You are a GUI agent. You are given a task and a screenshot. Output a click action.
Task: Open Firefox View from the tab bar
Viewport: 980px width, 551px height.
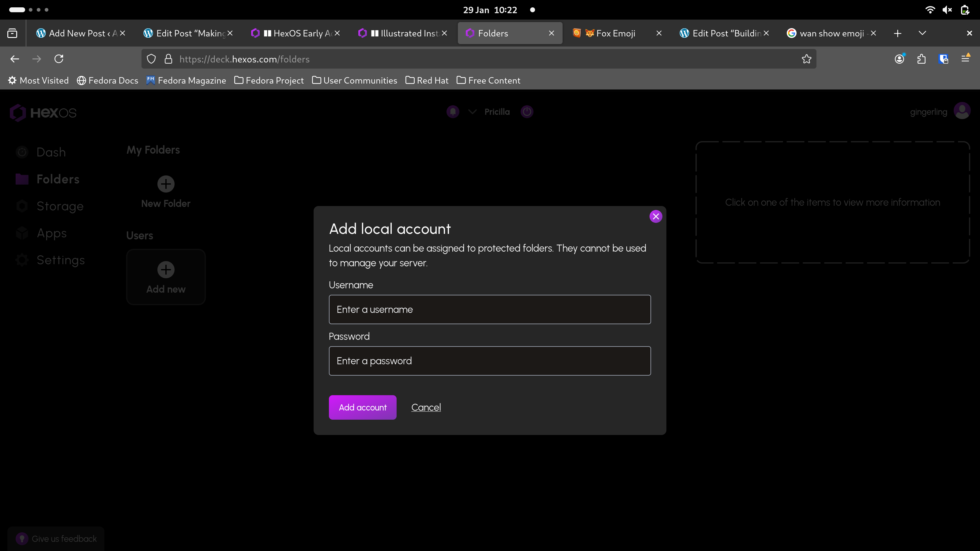(13, 33)
